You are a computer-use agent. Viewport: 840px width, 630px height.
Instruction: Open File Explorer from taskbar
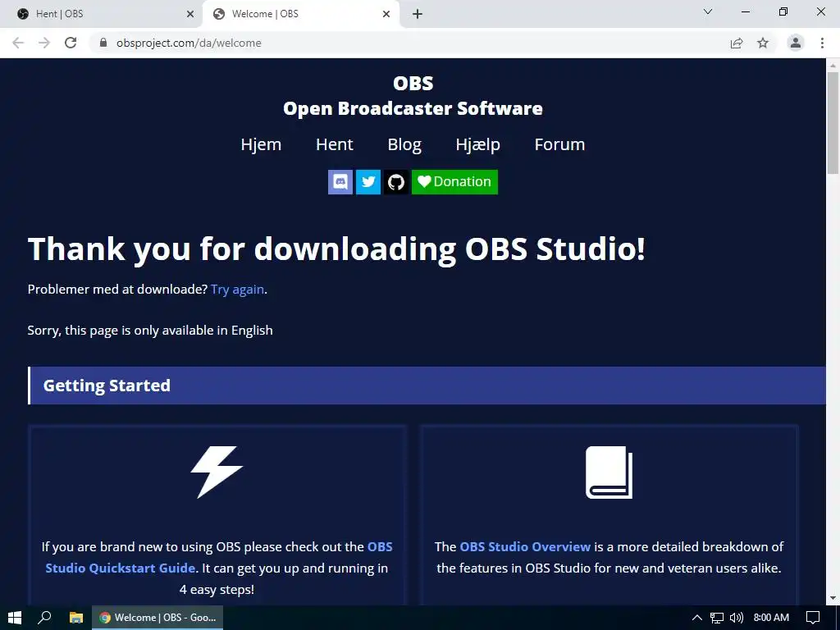click(76, 618)
